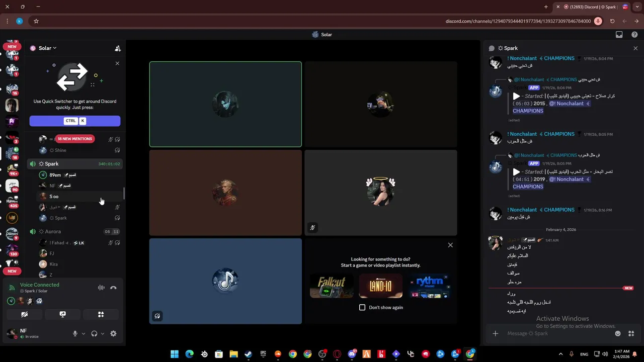The width and height of the screenshot is (644, 362).
Task: Open Epic Games Launcher from taskbar
Action: pos(263,354)
